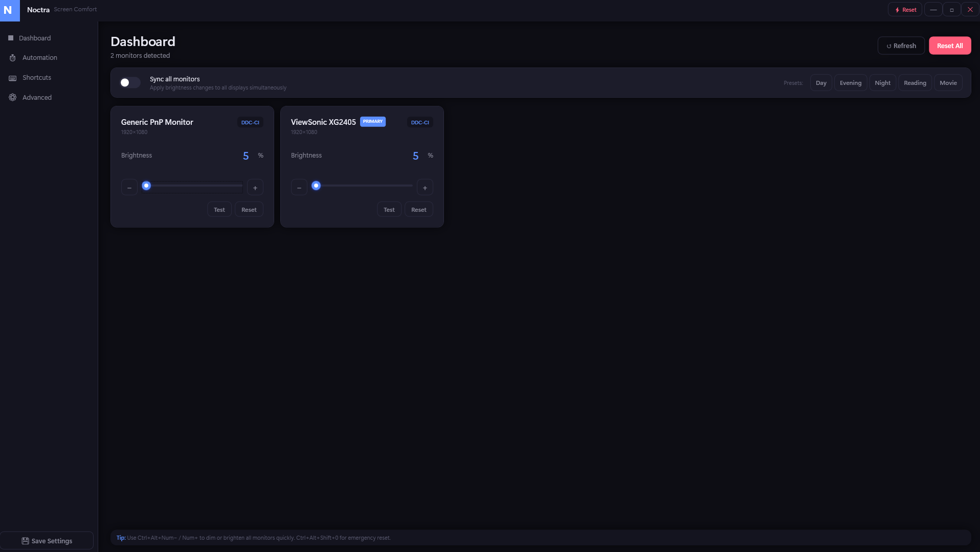Screen dimensions: 980x552
Task: Select the Night preset
Action: coord(882,83)
